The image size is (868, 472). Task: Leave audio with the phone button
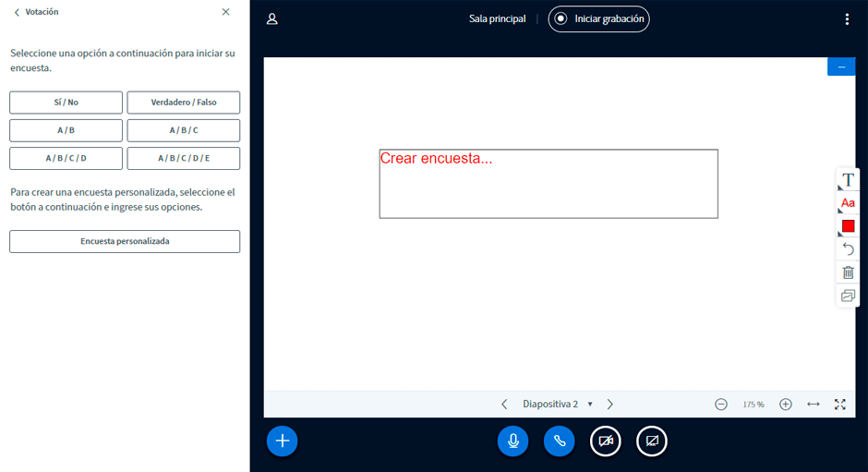(559, 442)
